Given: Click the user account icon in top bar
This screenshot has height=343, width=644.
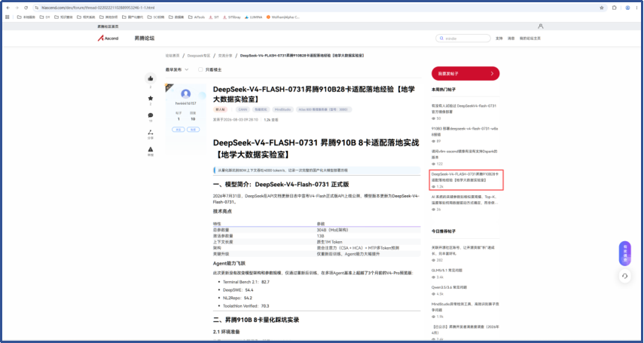Looking at the screenshot, I should pyautogui.click(x=541, y=26).
